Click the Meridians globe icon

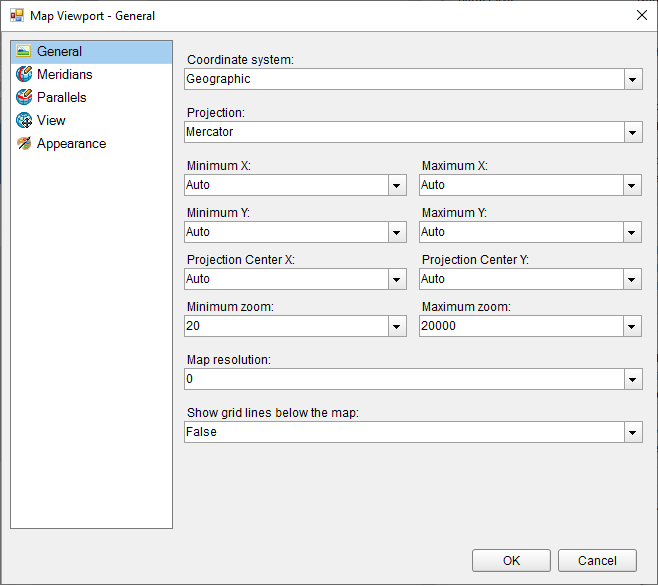click(24, 74)
